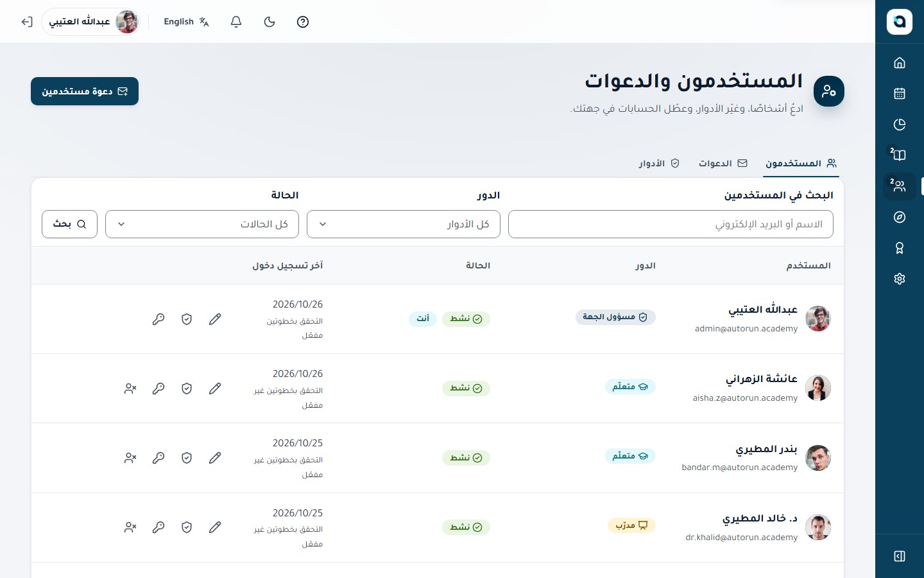924x578 pixels.
Task: Edit user عبدالله العتيبي pencil icon
Action: pyautogui.click(x=215, y=319)
